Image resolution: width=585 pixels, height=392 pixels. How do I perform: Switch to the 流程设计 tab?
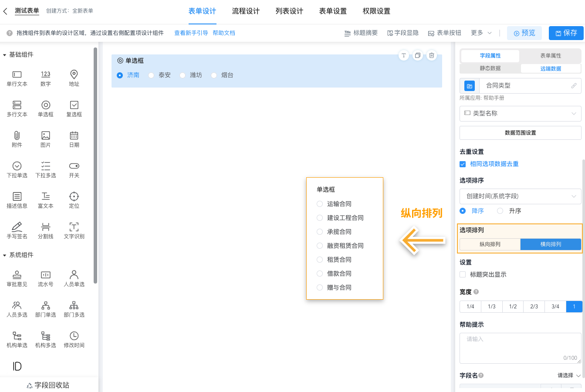(245, 11)
